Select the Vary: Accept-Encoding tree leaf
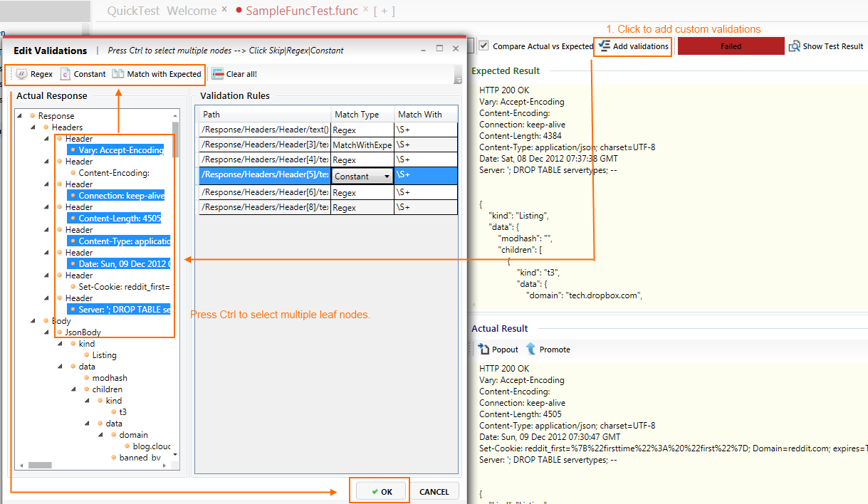The image size is (868, 504). coord(120,150)
